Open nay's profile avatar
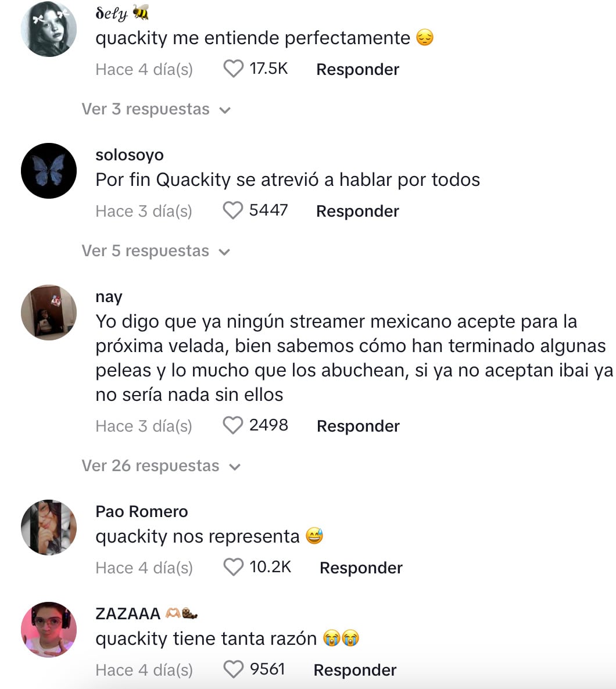Screen dimensions: 616x689 tap(49, 313)
